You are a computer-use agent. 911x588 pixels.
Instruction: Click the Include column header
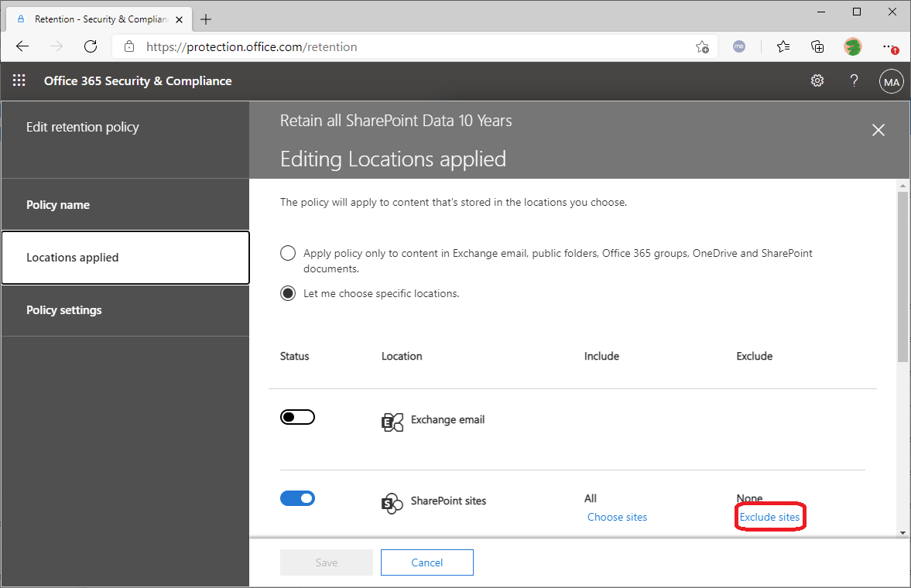(601, 356)
